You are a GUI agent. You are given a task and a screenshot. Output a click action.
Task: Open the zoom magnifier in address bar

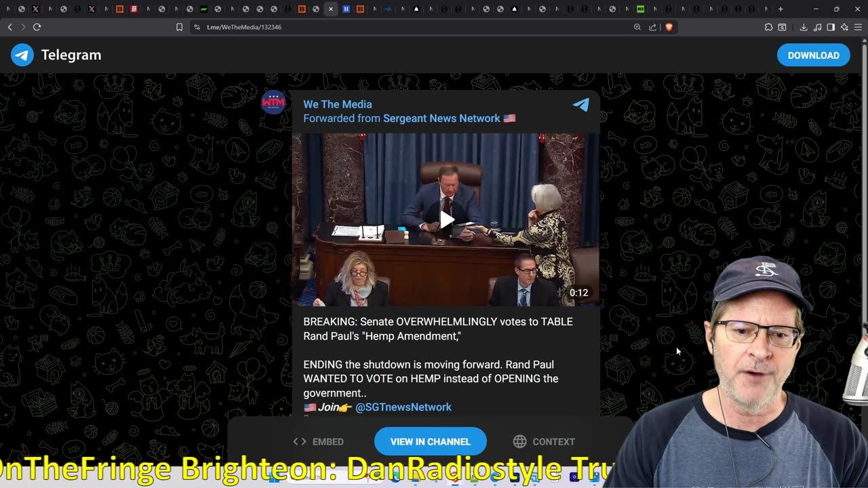point(637,27)
